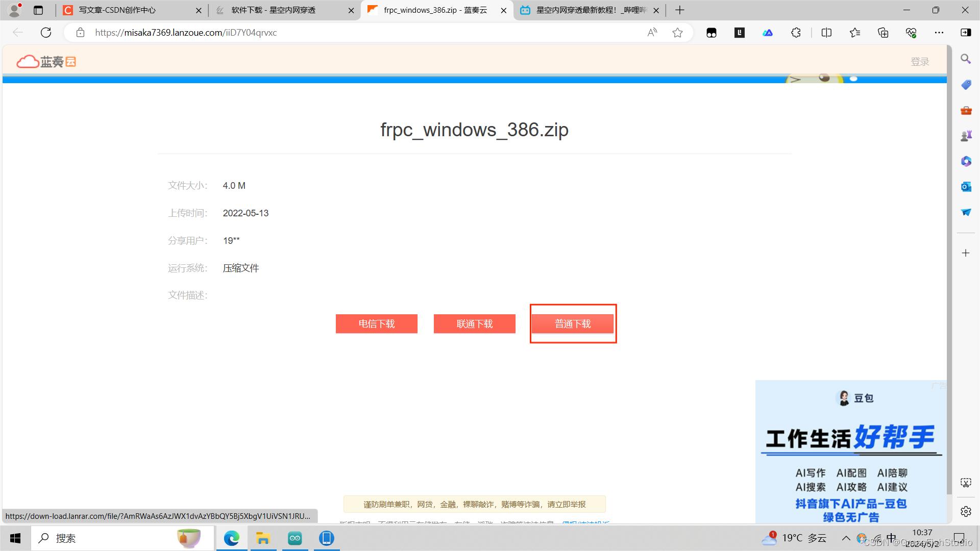Toggle the Copilot side pane
The width and height of the screenshot is (980, 551).
click(x=966, y=32)
